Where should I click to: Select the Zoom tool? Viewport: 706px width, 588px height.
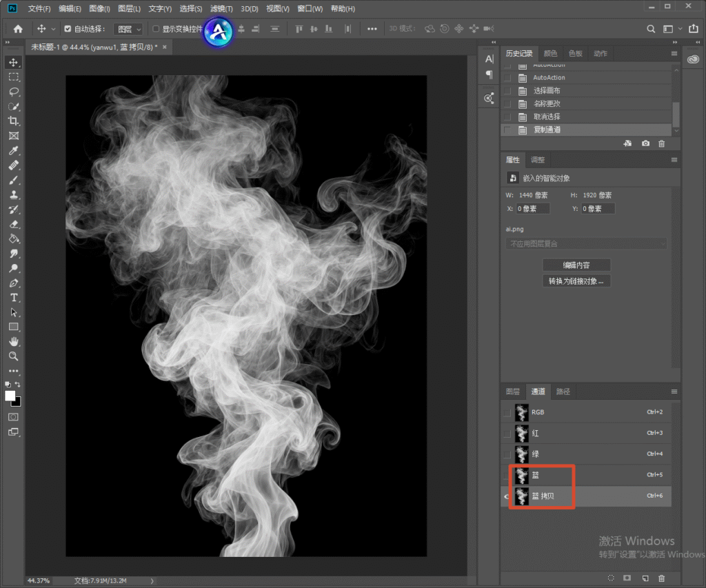click(x=14, y=356)
